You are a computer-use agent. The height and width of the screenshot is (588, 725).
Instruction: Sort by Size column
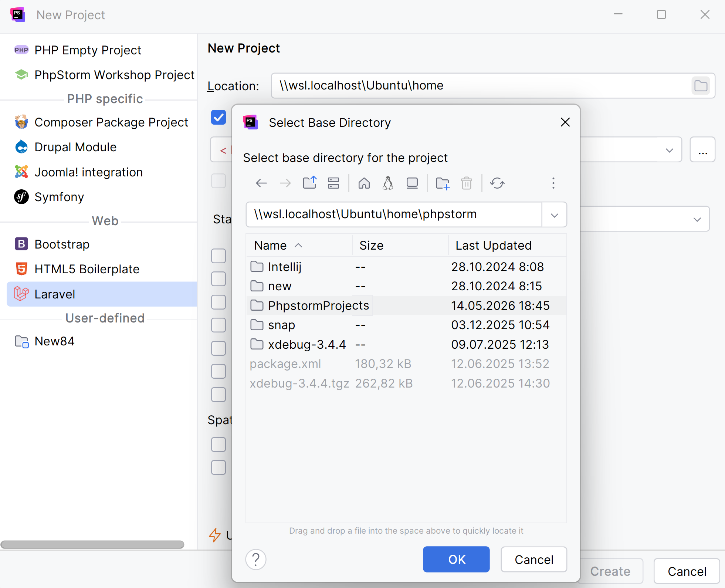(400, 245)
